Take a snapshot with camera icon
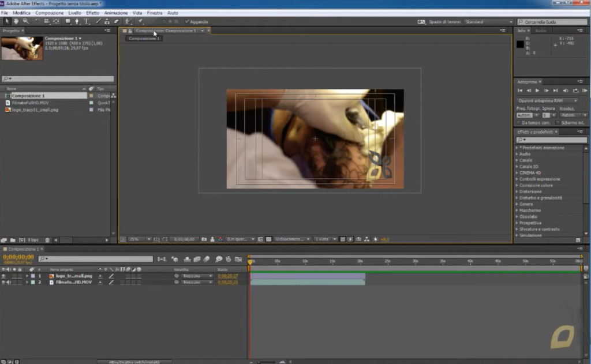591x364 pixels. pyautogui.click(x=204, y=239)
